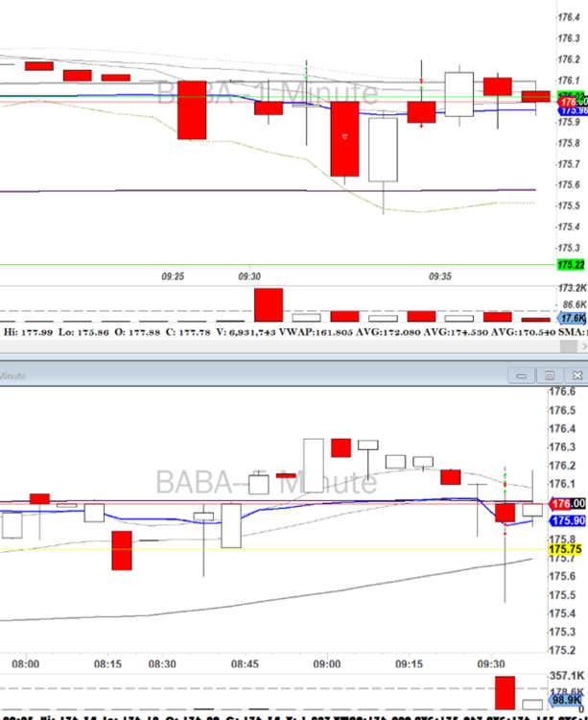Click the green 175.22 price label
Screen dimensions: 588x720
click(x=571, y=265)
